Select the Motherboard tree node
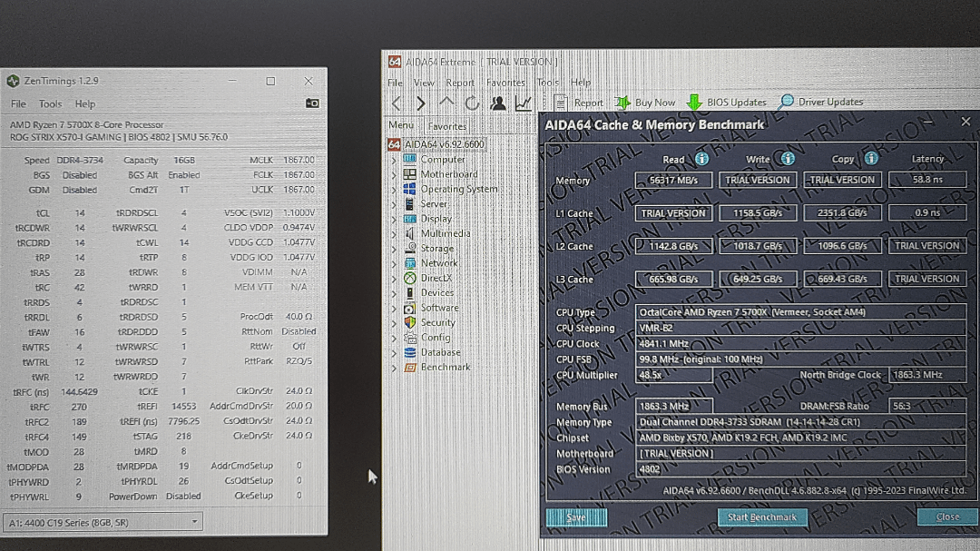 (449, 174)
